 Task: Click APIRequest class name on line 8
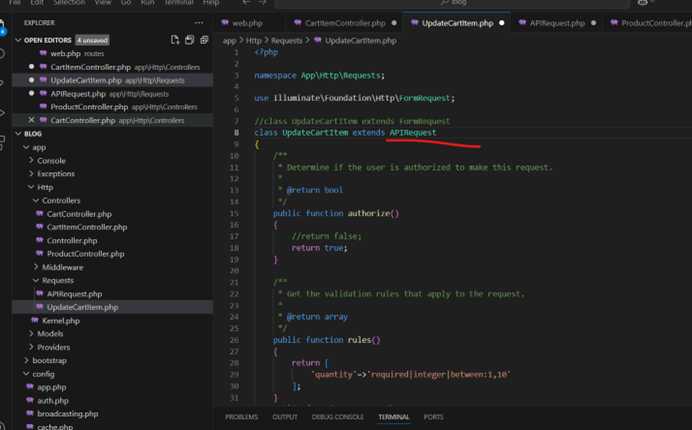point(413,132)
